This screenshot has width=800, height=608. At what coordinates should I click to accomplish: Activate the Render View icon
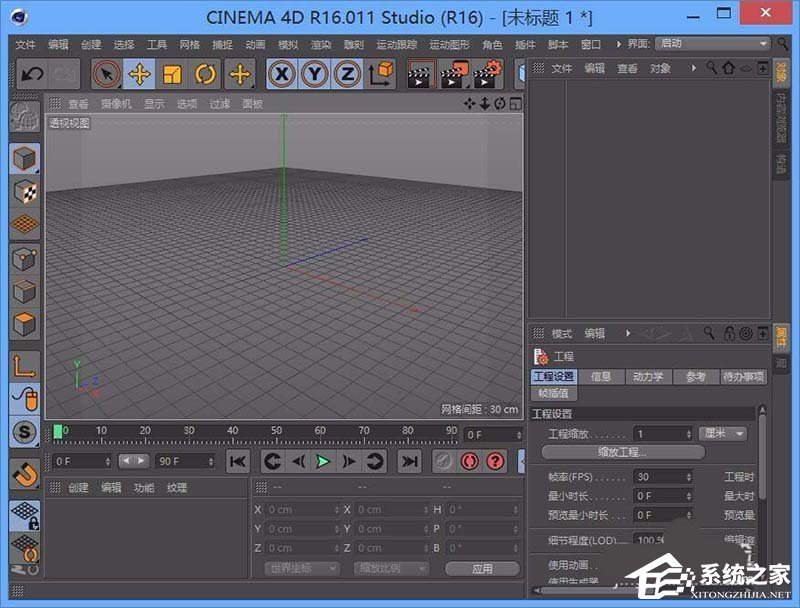click(x=422, y=74)
